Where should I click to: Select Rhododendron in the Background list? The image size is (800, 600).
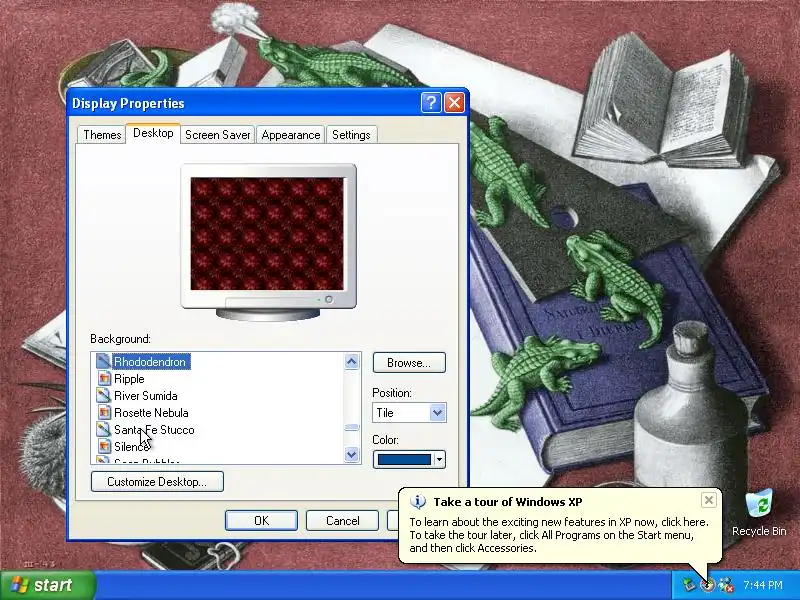150,362
